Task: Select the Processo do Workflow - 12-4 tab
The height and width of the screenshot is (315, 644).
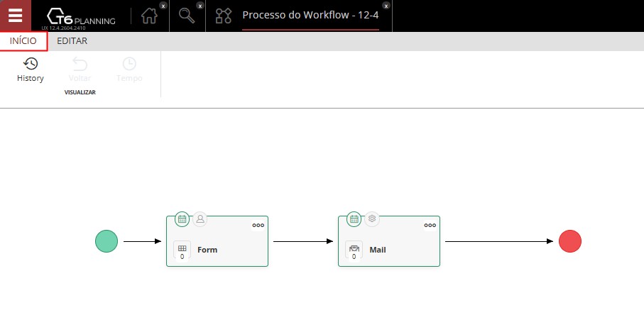Action: 310,16
